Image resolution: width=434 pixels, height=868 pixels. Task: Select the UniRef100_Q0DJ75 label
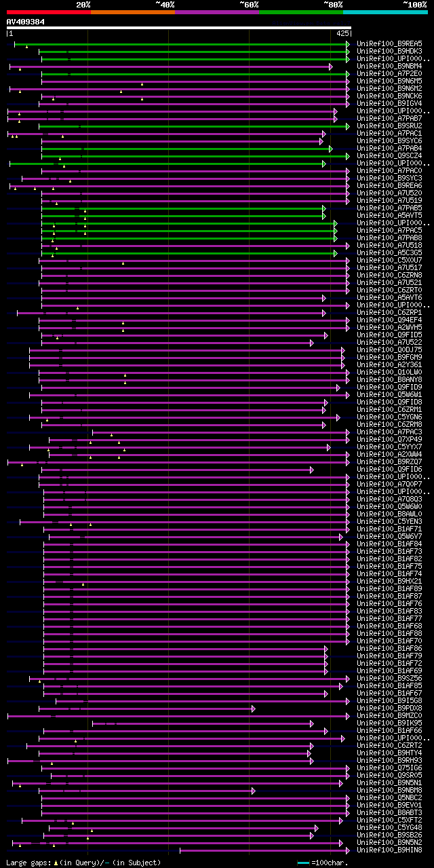point(389,350)
